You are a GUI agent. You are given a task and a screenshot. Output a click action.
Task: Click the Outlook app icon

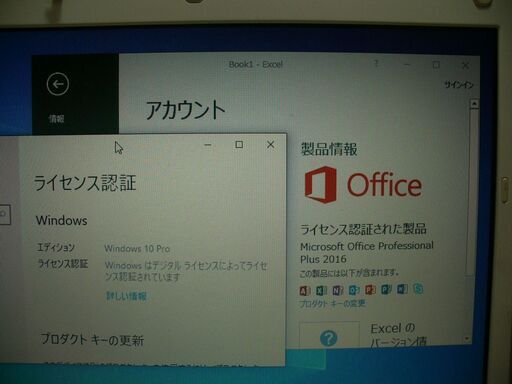[354, 290]
